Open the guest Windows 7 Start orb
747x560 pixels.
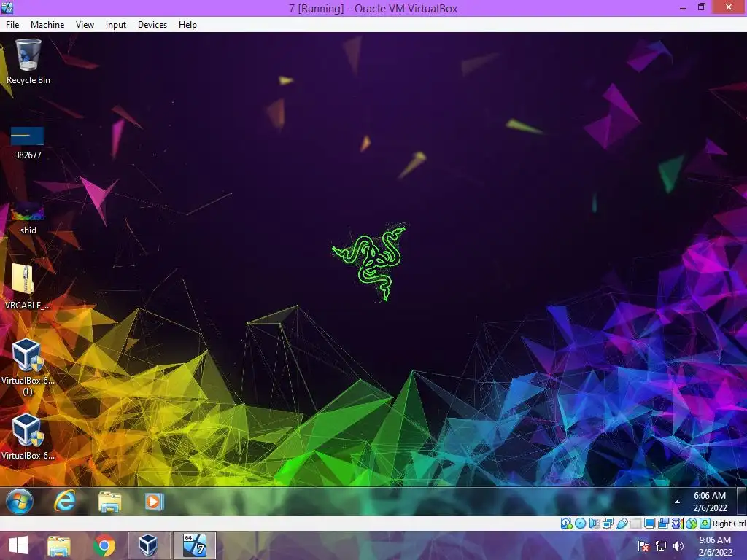(x=20, y=501)
